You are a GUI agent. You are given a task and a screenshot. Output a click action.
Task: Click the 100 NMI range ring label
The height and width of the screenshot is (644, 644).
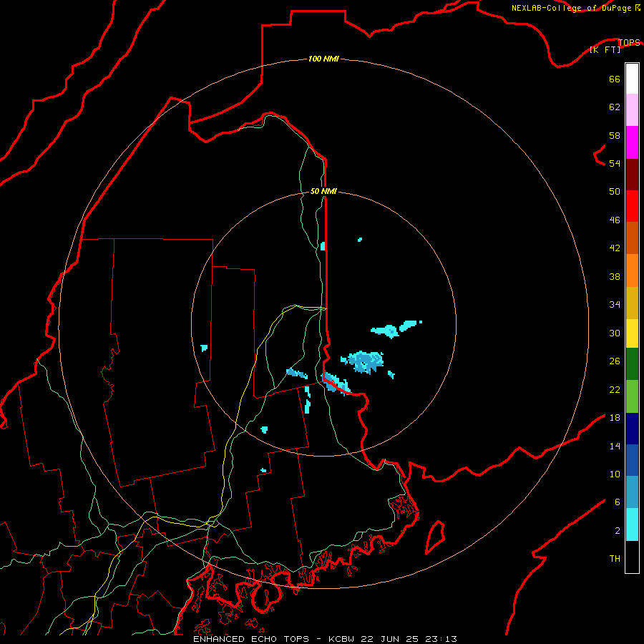tap(323, 59)
